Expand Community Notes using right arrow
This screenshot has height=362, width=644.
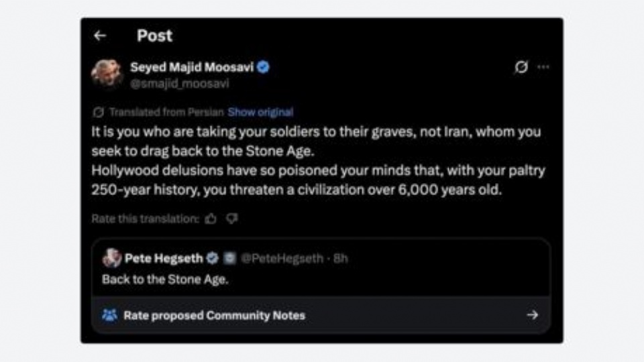[532, 315]
